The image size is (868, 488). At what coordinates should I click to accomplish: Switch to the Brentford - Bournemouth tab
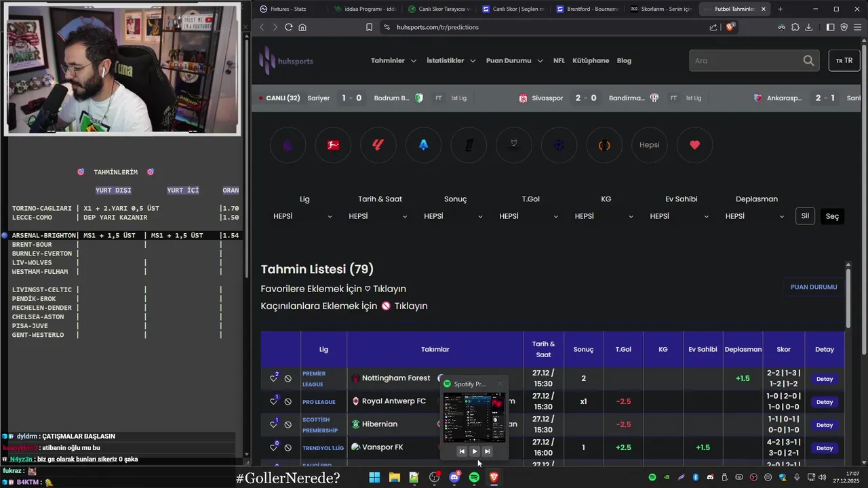pyautogui.click(x=587, y=9)
